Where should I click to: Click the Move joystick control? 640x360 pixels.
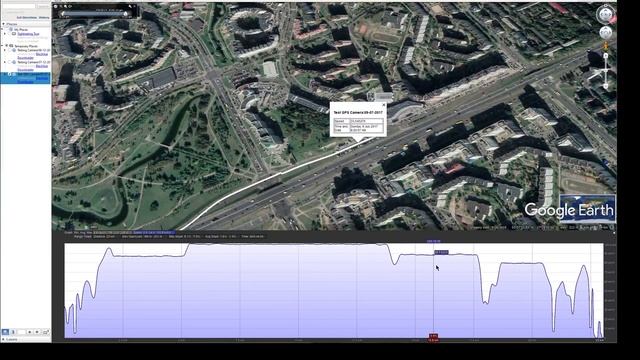pyautogui.click(x=605, y=32)
